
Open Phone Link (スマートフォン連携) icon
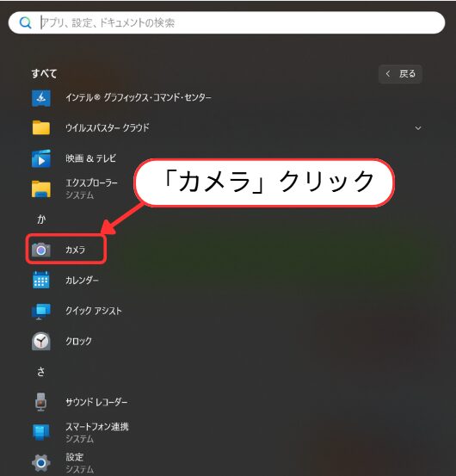click(41, 432)
